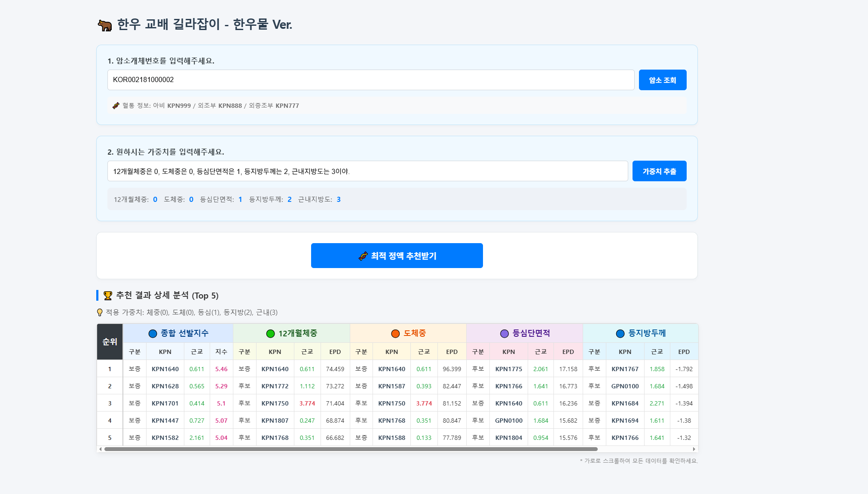The height and width of the screenshot is (494, 868).
Task: Click the 지수 sub-header under 종합 선발지수
Action: click(x=221, y=352)
